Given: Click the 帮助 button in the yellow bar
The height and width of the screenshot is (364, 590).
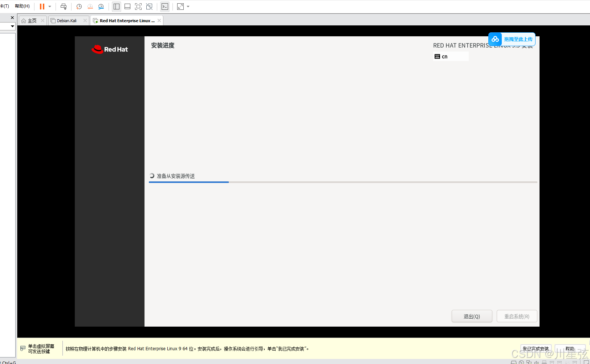Looking at the screenshot, I should (570, 349).
